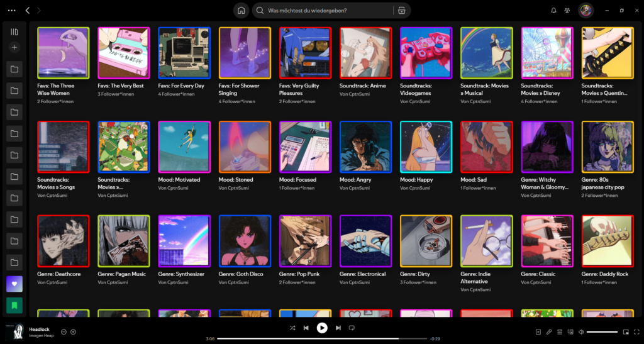Create a playlist with the sidebar plus
644x344 pixels.
point(14,47)
